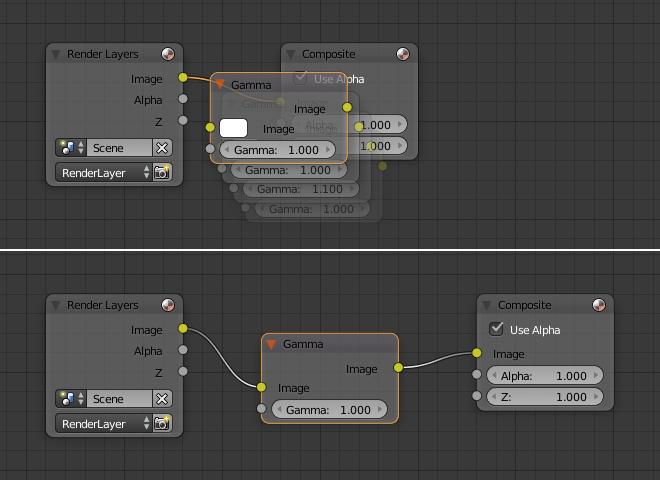
Task: Decrease Gamma using left arrow in lower Gamma node
Action: [x=279, y=409]
